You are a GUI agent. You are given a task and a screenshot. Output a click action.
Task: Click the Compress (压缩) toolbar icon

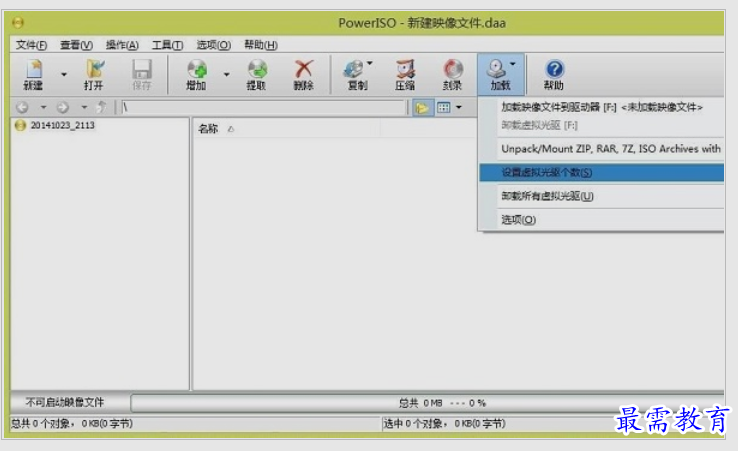click(405, 74)
